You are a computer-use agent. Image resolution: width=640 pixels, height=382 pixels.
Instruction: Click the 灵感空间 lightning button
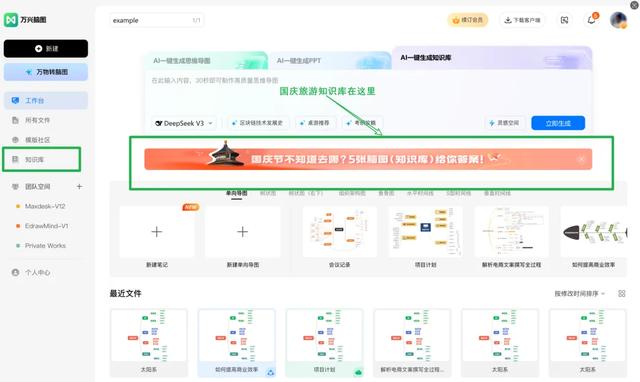coord(504,123)
